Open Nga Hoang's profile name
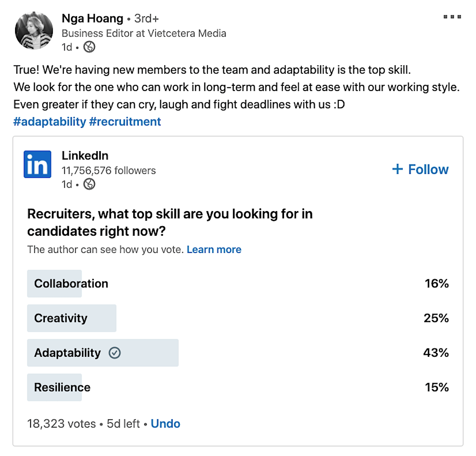 coord(92,18)
